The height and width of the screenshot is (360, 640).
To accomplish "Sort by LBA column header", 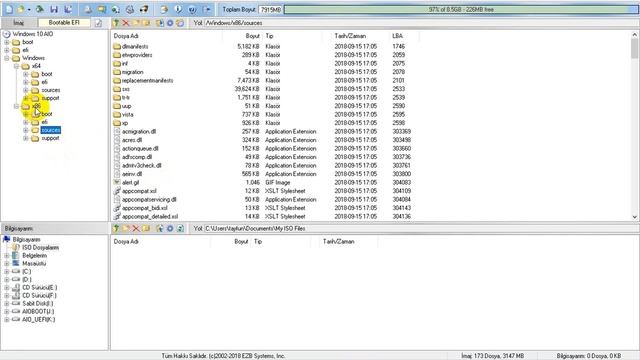I will point(404,36).
